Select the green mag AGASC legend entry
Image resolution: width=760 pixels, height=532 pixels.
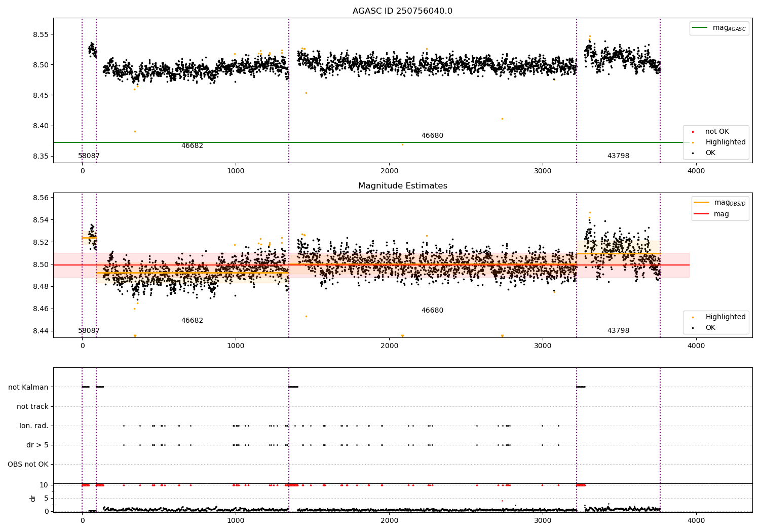tap(719, 28)
